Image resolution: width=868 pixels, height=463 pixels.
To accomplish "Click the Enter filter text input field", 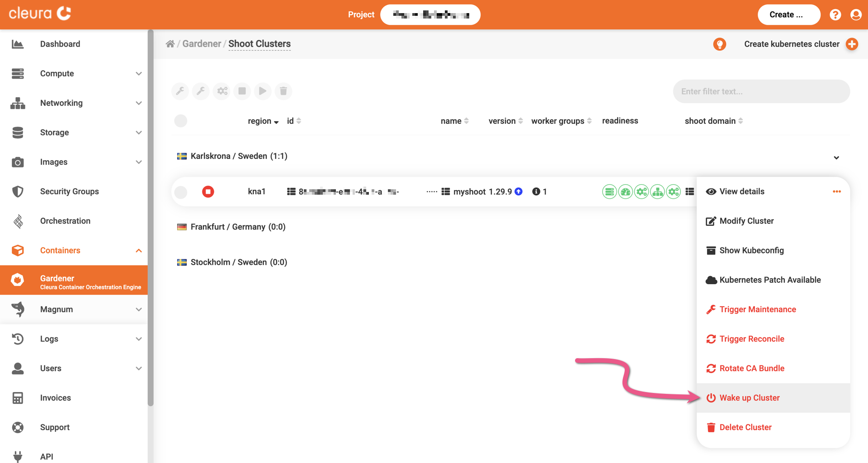I will (761, 91).
